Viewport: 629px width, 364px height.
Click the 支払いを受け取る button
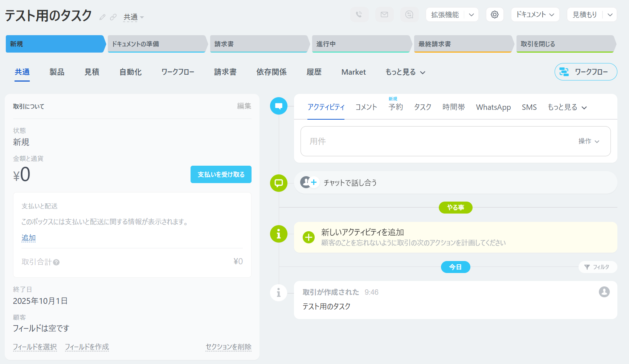(221, 174)
